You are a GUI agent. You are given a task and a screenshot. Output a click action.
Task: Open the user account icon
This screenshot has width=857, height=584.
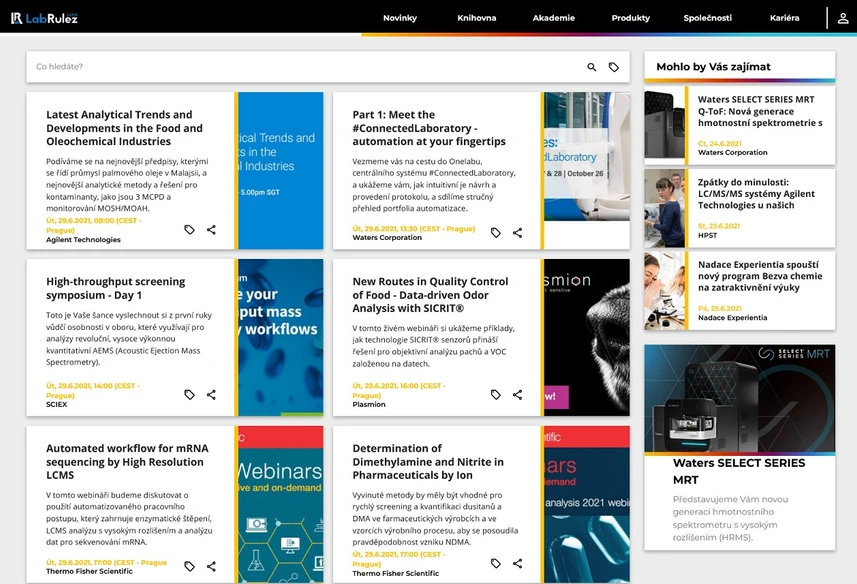[843, 18]
